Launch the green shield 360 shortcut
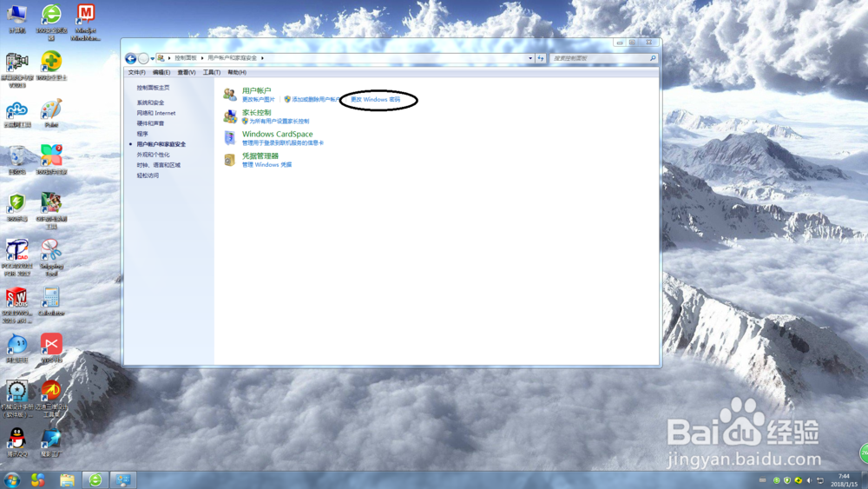Screen dimensions: 868x489 [17, 208]
